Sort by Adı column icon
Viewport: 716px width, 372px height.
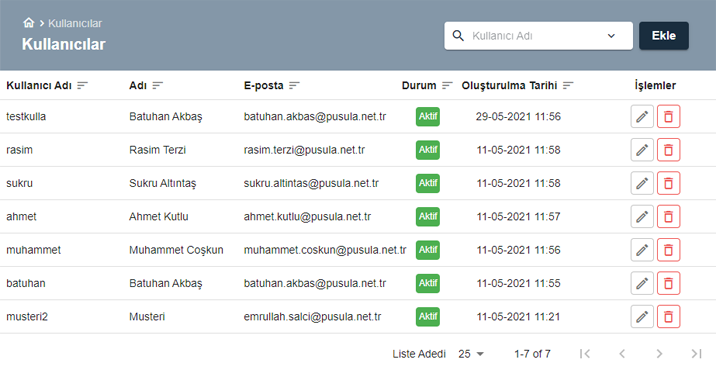(158, 85)
